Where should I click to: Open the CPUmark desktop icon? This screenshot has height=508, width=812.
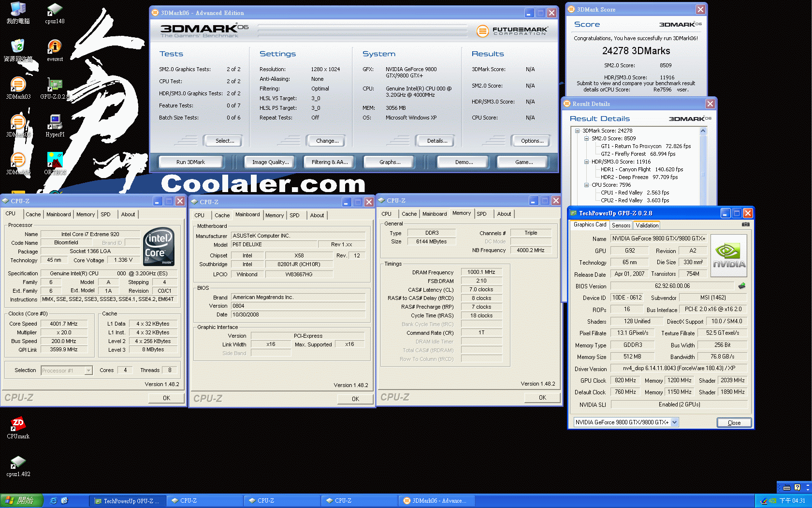click(x=18, y=424)
